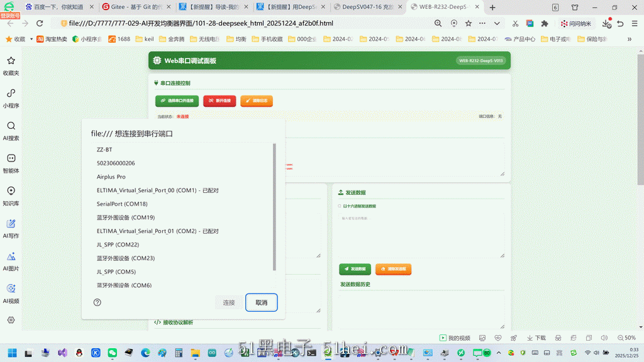Open the AI搜索 sidebar icon
Viewport: 644px width, 362px height.
[x=11, y=126]
